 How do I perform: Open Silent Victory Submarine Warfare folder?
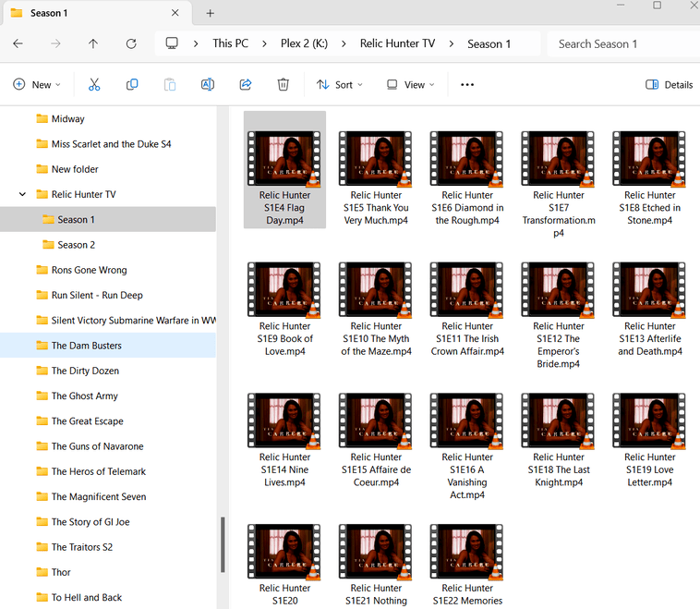(126, 321)
